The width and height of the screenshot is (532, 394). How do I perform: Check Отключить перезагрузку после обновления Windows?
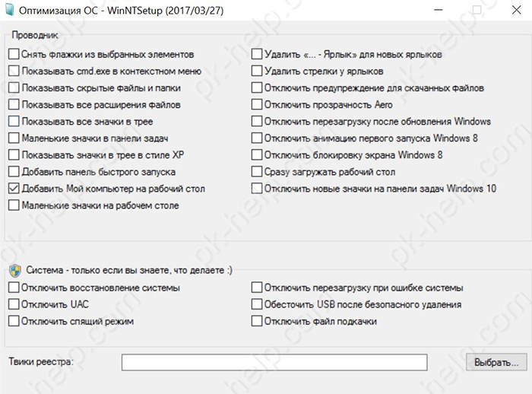(257, 121)
